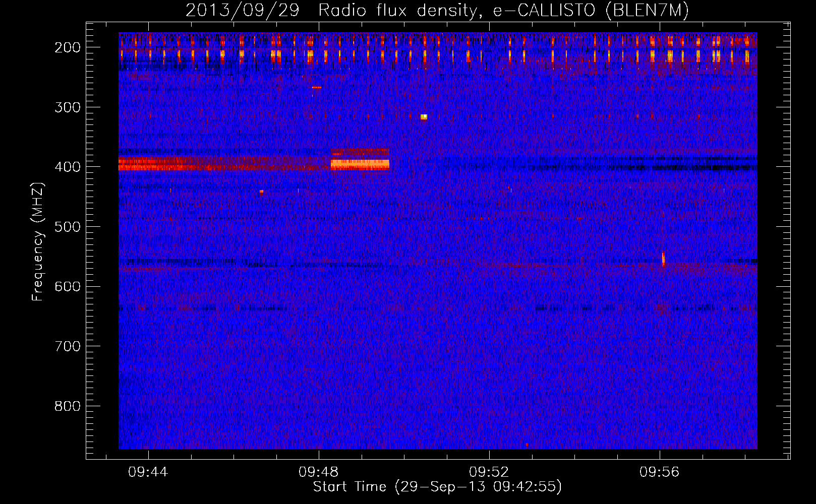Click the 09:44 time tick label
Viewport: 816px width, 504px height.
148,472
